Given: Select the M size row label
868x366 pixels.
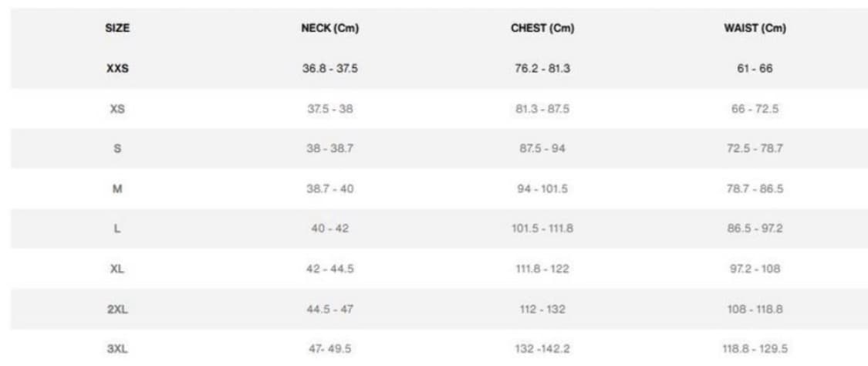Looking at the screenshot, I should click(117, 189).
